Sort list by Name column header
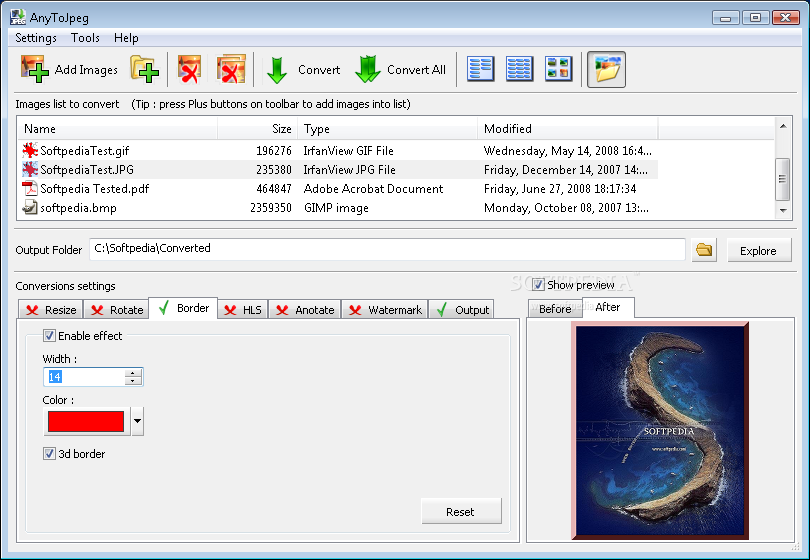Image resolution: width=810 pixels, height=560 pixels. [x=118, y=129]
